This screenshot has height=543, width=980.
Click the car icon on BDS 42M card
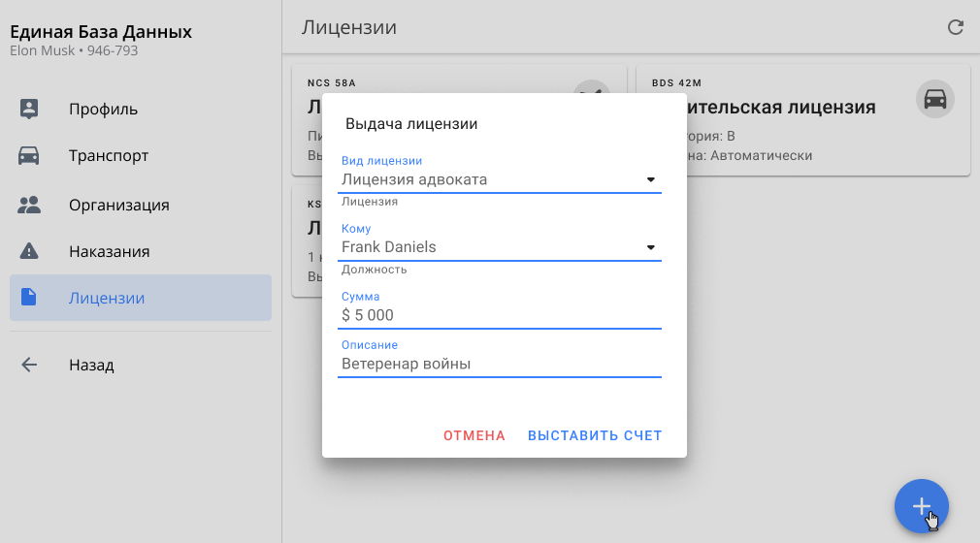pos(934,99)
